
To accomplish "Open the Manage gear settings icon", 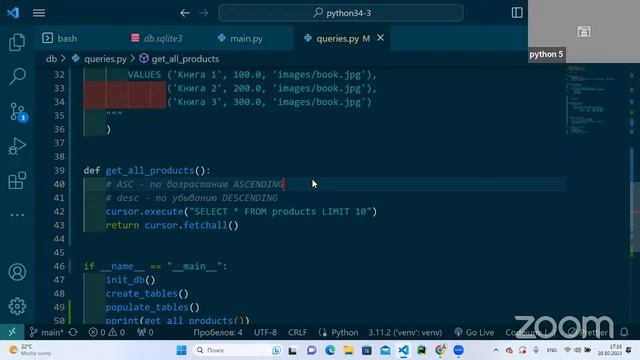I will 17,306.
